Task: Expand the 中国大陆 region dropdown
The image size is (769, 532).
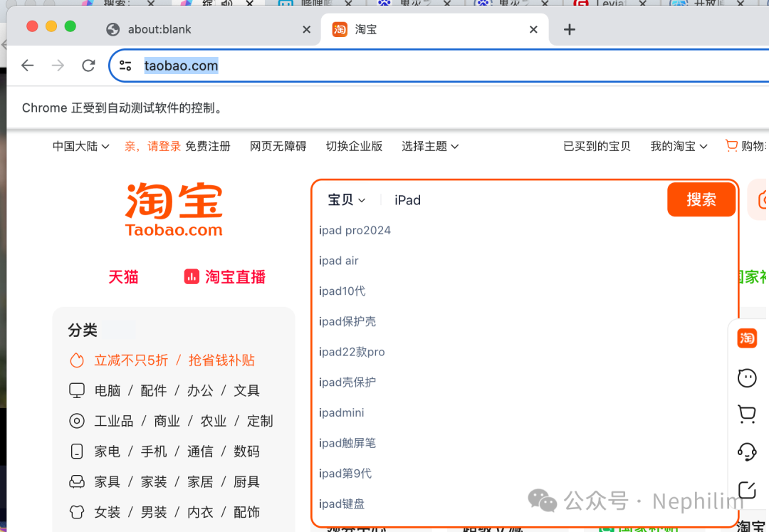Action: (81, 146)
